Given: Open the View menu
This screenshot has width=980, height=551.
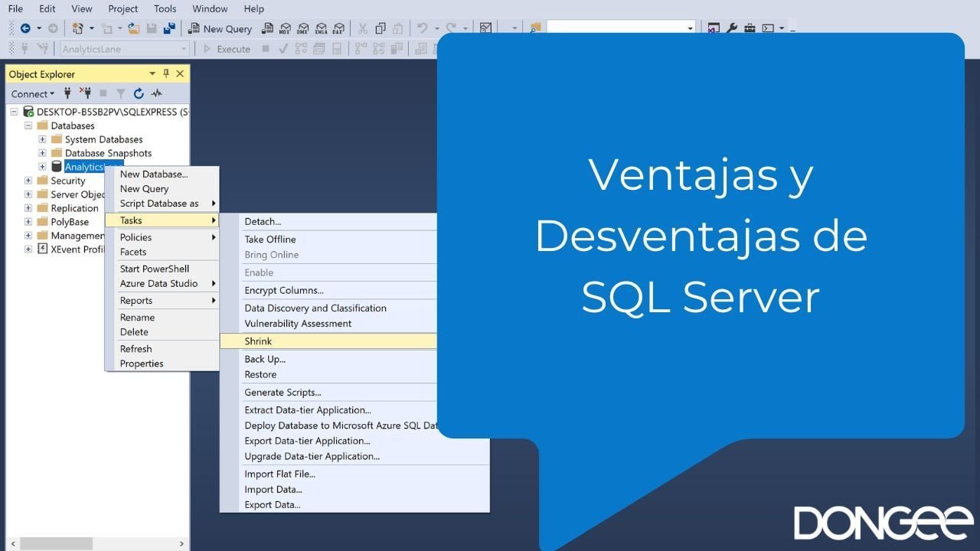Looking at the screenshot, I should coord(82,8).
